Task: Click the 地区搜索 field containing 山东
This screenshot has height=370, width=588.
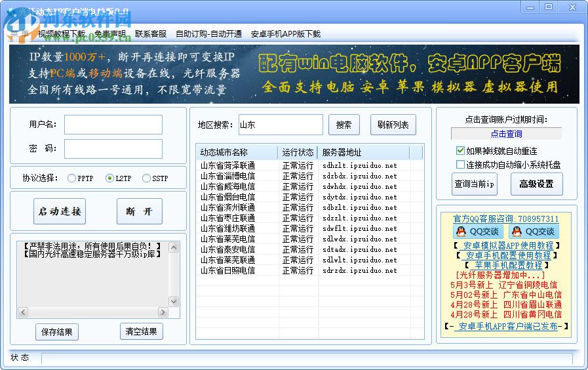Action: (281, 125)
